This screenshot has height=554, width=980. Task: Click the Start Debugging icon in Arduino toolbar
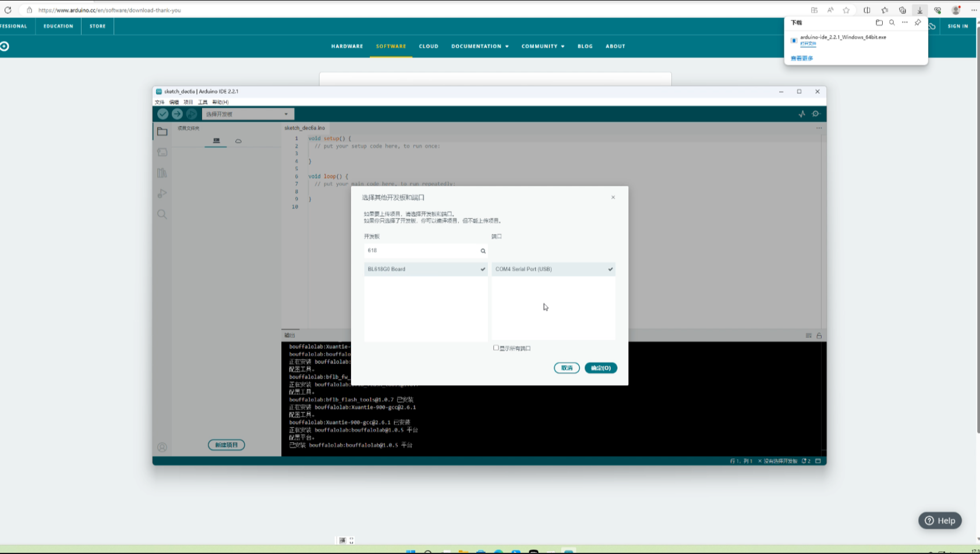(x=192, y=114)
